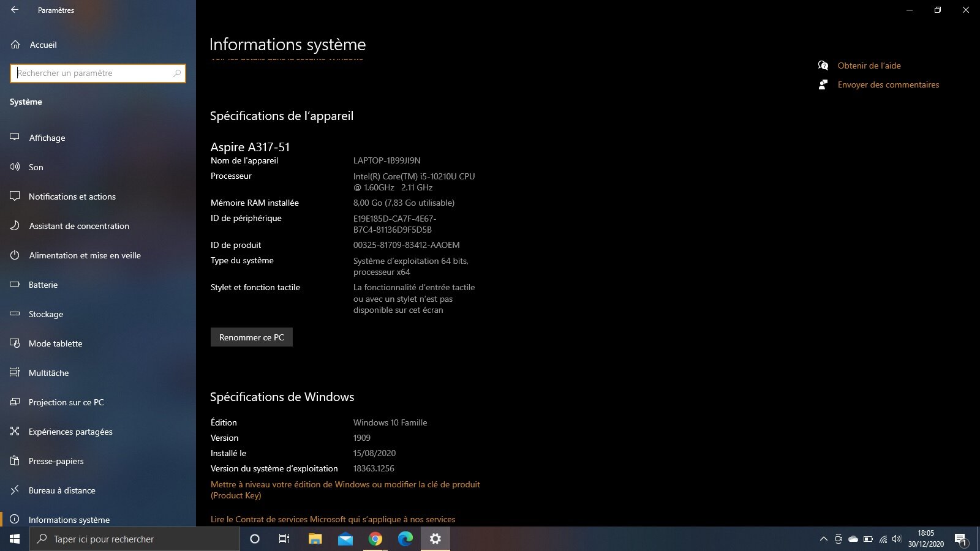980x551 pixels.
Task: Open OneDrive from the system tray
Action: pyautogui.click(x=853, y=539)
